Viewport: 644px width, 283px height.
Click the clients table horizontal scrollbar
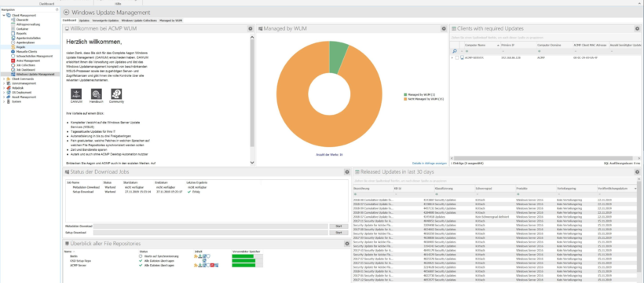click(x=543, y=158)
